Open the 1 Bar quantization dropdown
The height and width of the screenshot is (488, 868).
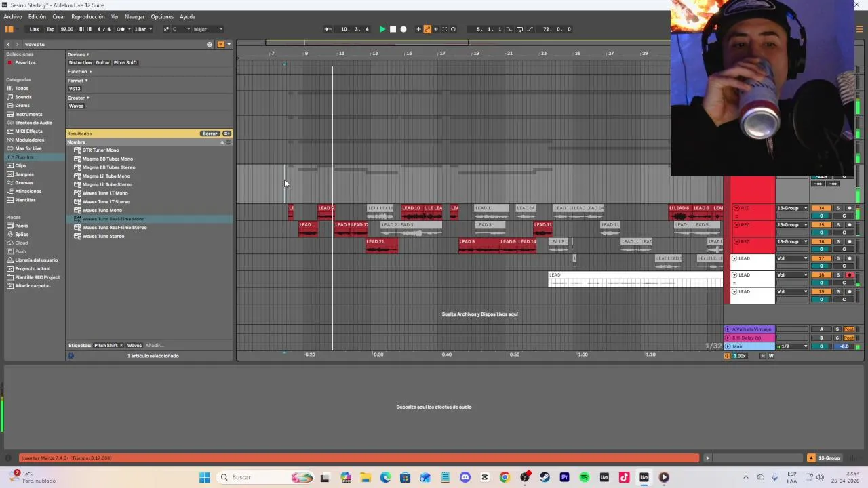(x=141, y=29)
